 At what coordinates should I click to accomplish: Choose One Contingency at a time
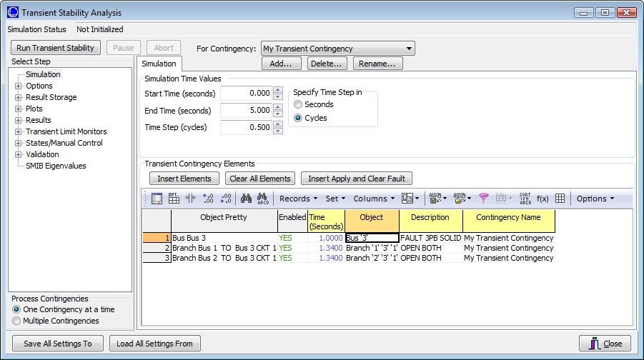pos(16,309)
